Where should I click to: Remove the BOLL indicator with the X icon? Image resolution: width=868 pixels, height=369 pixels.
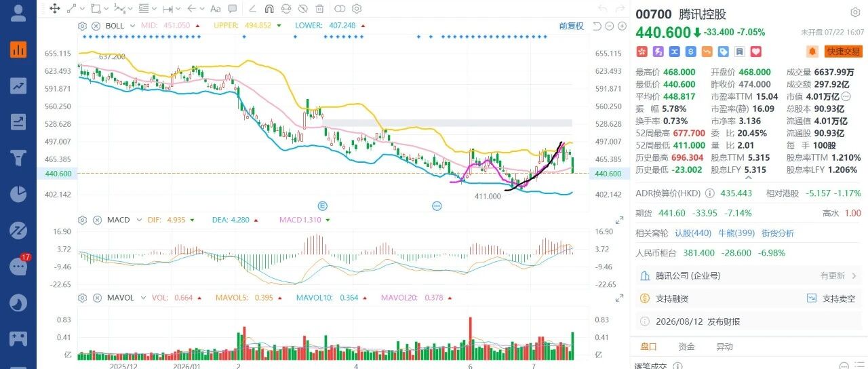coord(95,26)
